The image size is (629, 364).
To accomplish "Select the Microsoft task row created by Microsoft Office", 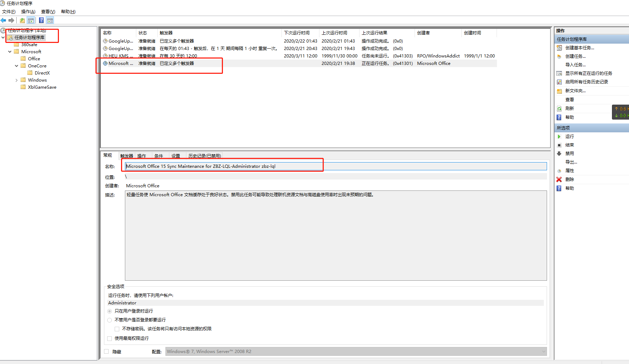I will (x=299, y=64).
